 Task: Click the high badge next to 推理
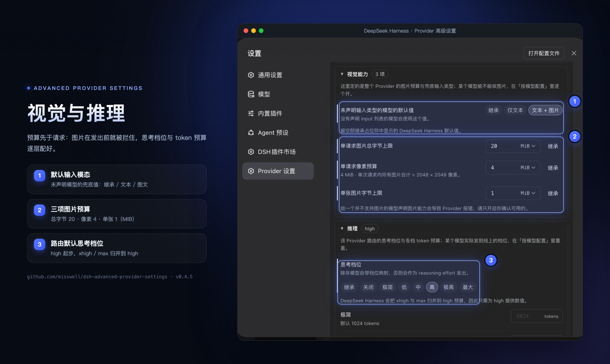(x=370, y=229)
